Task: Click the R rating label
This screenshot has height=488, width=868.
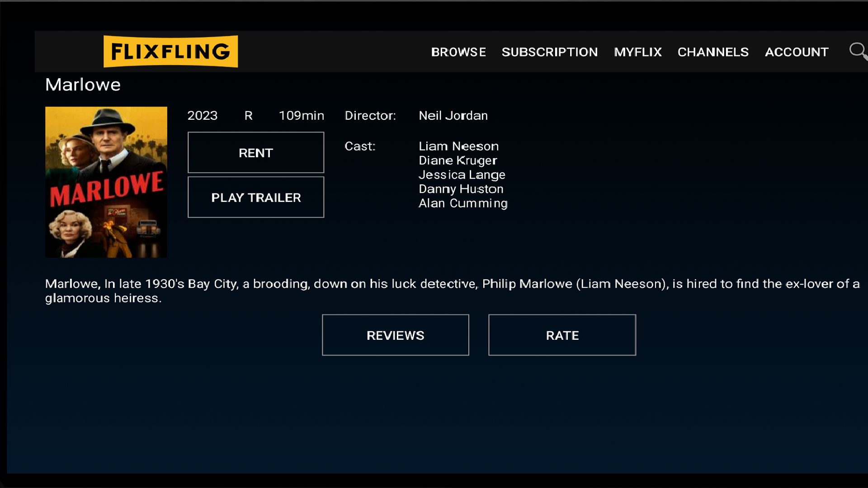Action: click(x=248, y=115)
